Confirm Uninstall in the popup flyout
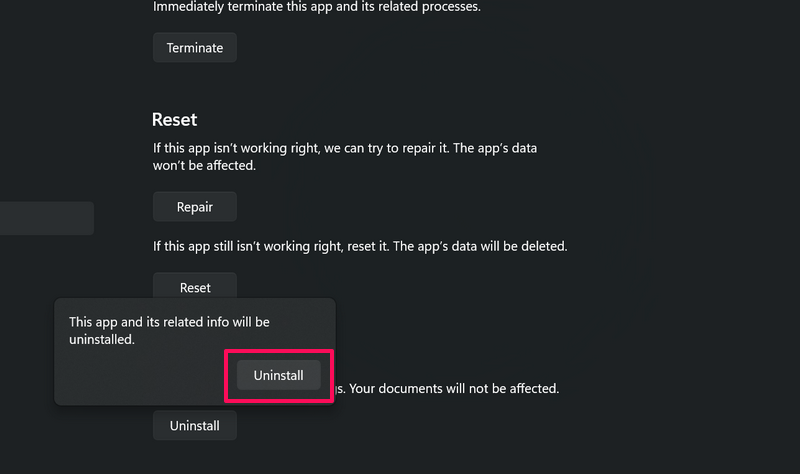 coord(278,374)
